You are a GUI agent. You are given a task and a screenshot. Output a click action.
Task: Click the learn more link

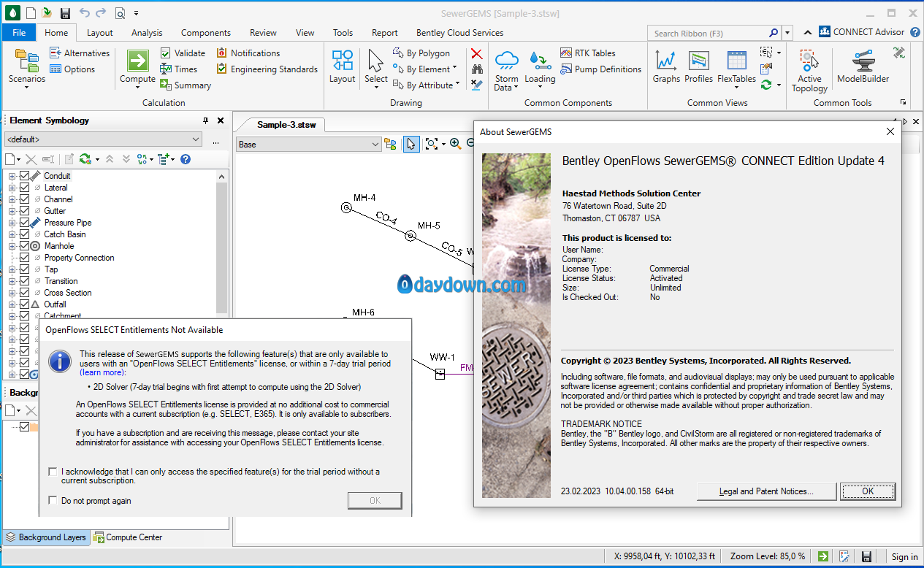coord(102,372)
